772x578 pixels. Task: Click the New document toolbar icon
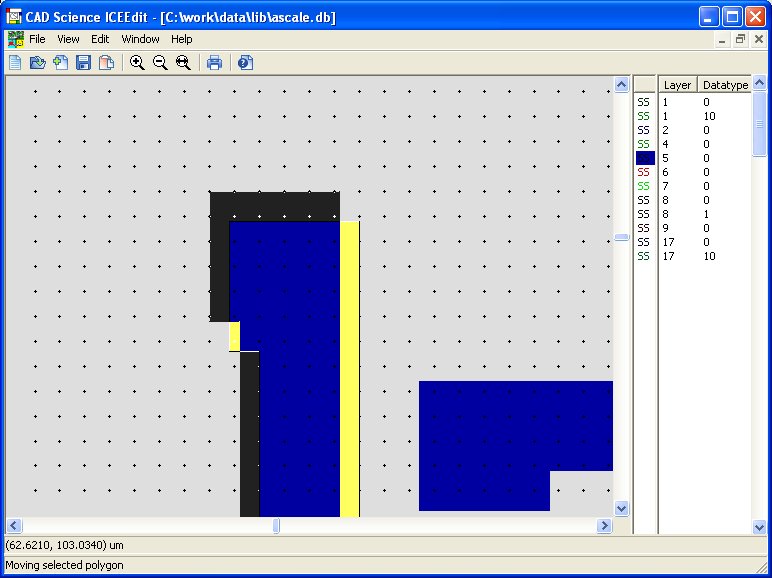point(15,63)
